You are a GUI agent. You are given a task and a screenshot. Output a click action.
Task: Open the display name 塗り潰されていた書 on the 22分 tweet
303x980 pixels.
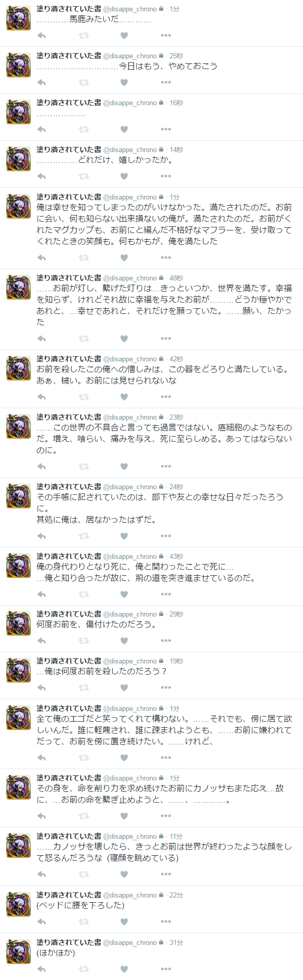click(69, 895)
